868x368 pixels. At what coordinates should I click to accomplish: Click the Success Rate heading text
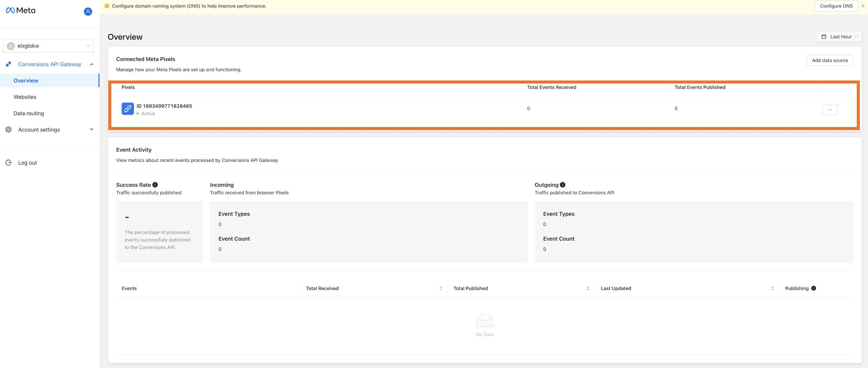click(133, 185)
